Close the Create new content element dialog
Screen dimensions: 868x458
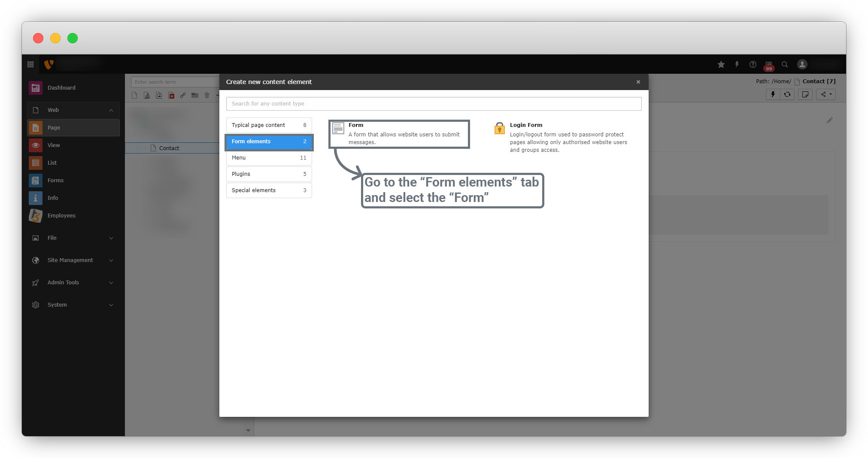[638, 82]
